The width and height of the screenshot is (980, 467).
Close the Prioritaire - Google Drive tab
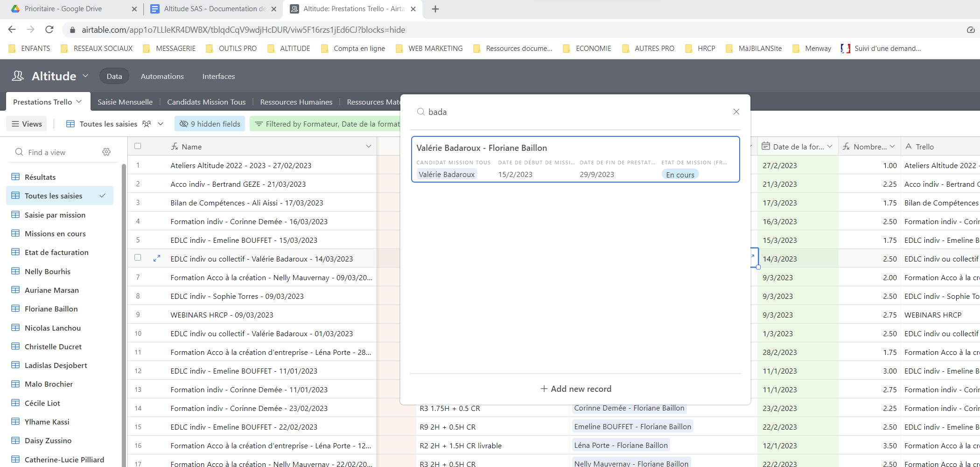tap(134, 9)
